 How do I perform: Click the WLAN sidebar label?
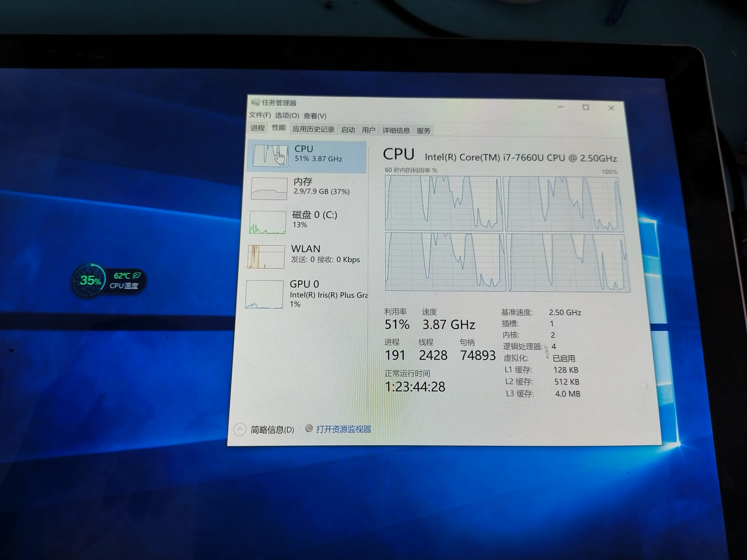click(x=306, y=249)
